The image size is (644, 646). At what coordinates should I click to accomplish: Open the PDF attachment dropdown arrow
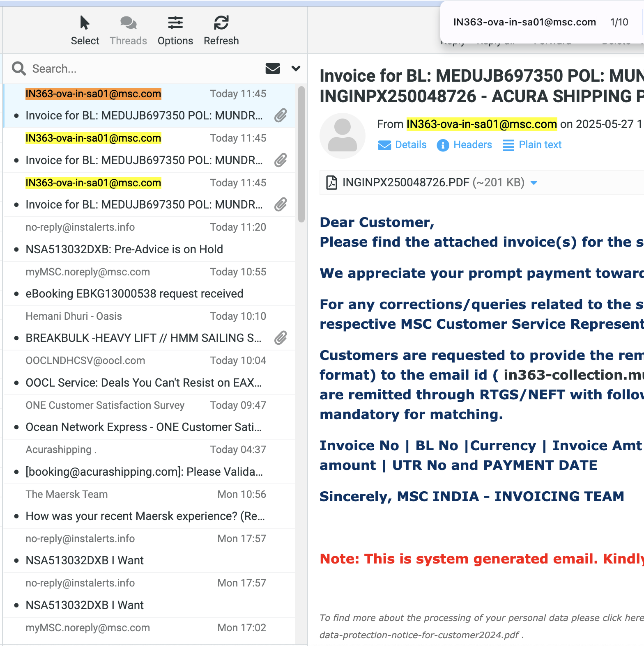point(534,183)
